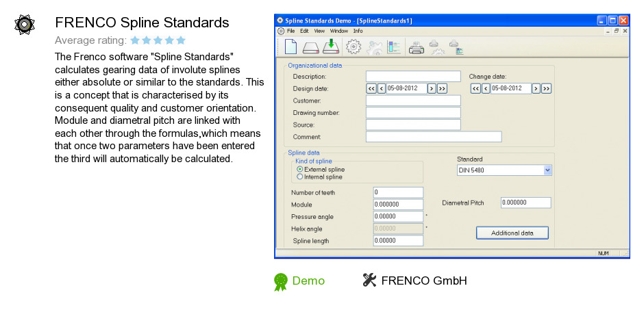This screenshot has height=312, width=644.
Task: Click the Pressure angle field
Action: [398, 216]
